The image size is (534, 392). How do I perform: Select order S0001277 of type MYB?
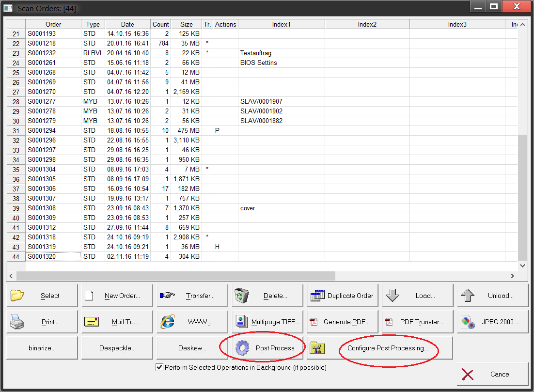point(53,101)
